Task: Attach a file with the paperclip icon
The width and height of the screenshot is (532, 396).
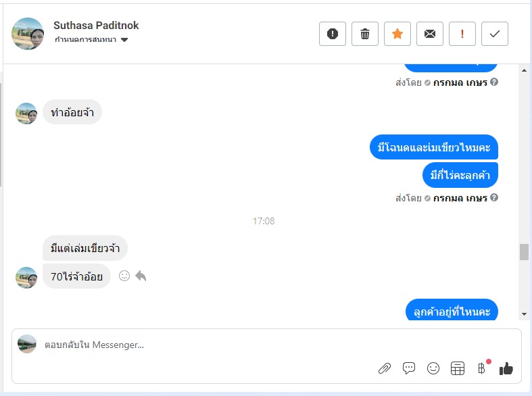Action: point(385,368)
